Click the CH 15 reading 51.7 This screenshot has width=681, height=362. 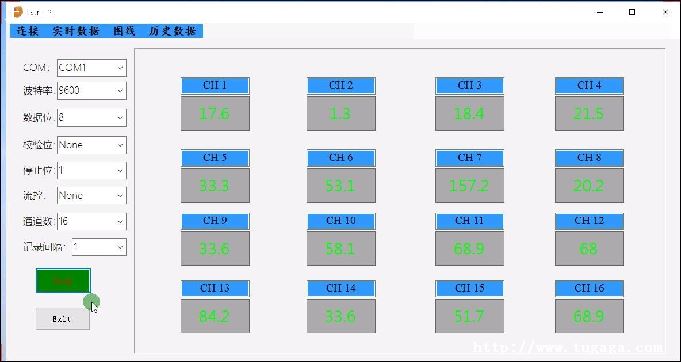[469, 316]
